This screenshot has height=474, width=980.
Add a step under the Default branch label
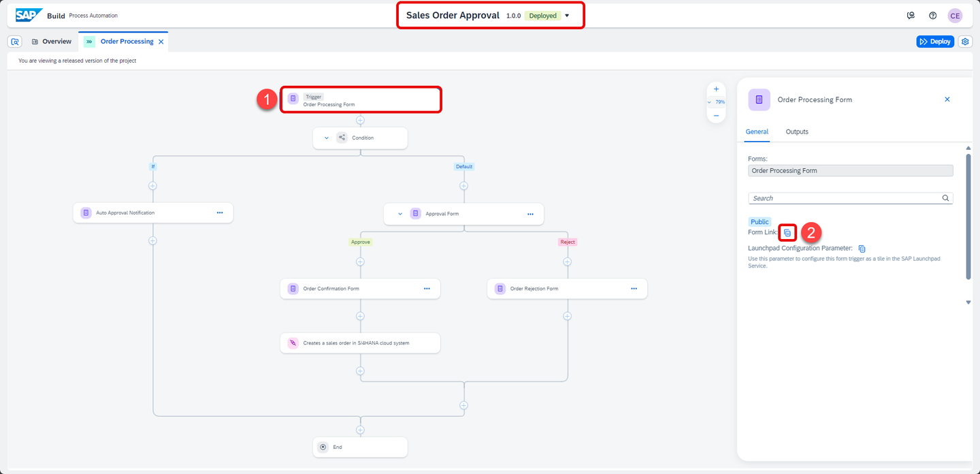click(463, 186)
